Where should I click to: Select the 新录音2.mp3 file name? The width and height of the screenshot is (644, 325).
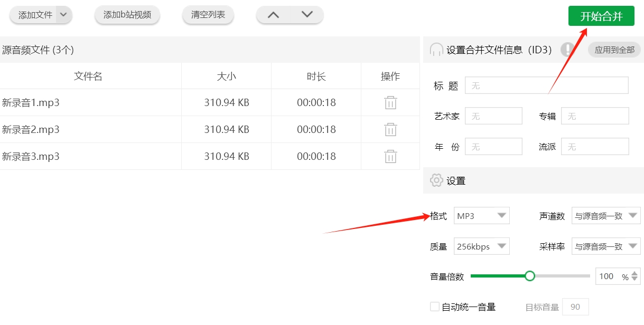coord(31,129)
